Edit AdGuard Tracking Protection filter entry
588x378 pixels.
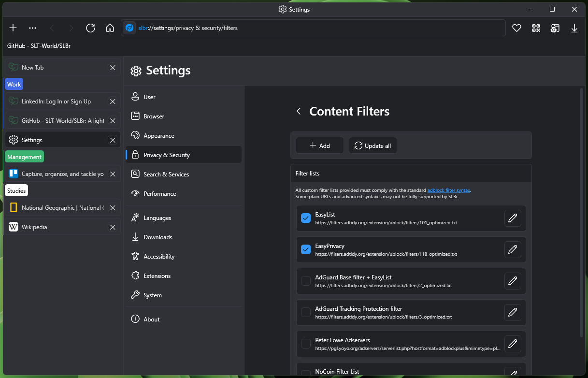tap(513, 313)
